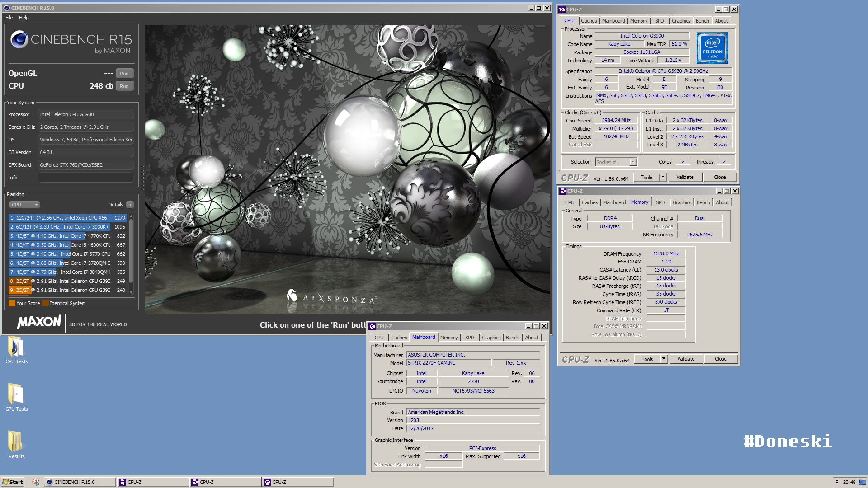
Task: Open the CPU Tests desktop folder
Action: (16, 350)
